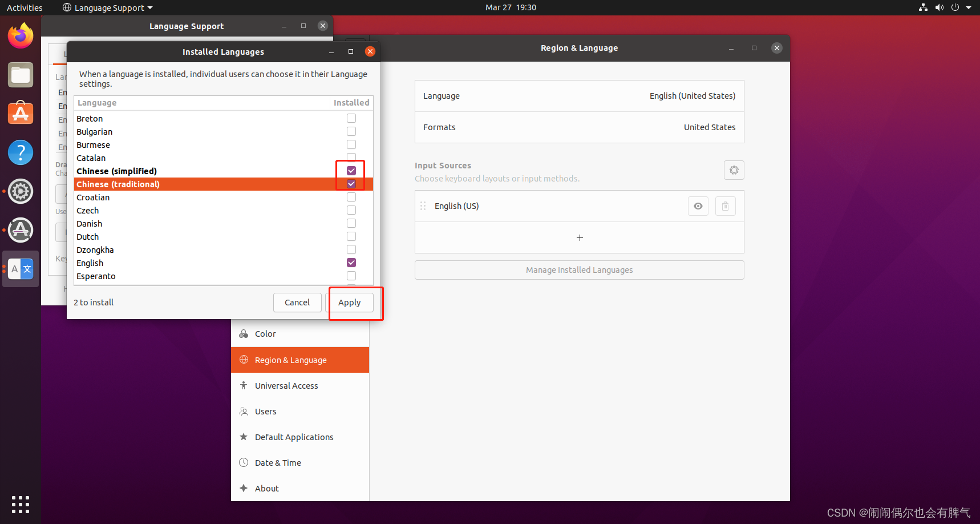The width and height of the screenshot is (980, 524).
Task: Open the system menu arrow
Action: 969,7
